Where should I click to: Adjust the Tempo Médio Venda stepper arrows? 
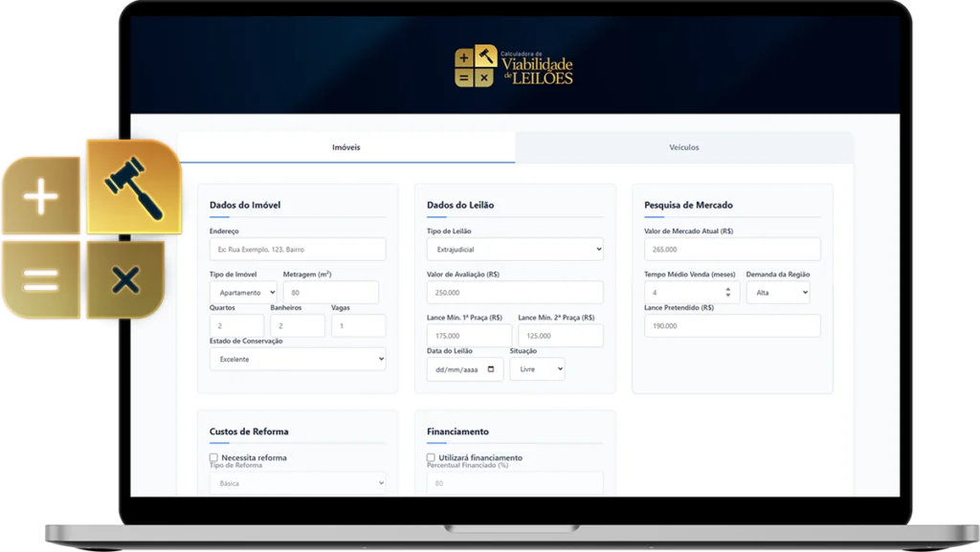coord(727,293)
